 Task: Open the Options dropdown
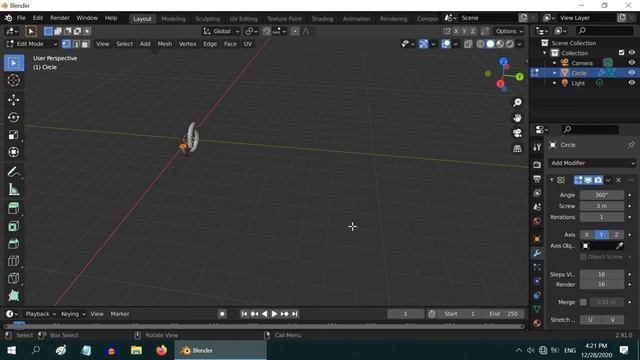509,31
